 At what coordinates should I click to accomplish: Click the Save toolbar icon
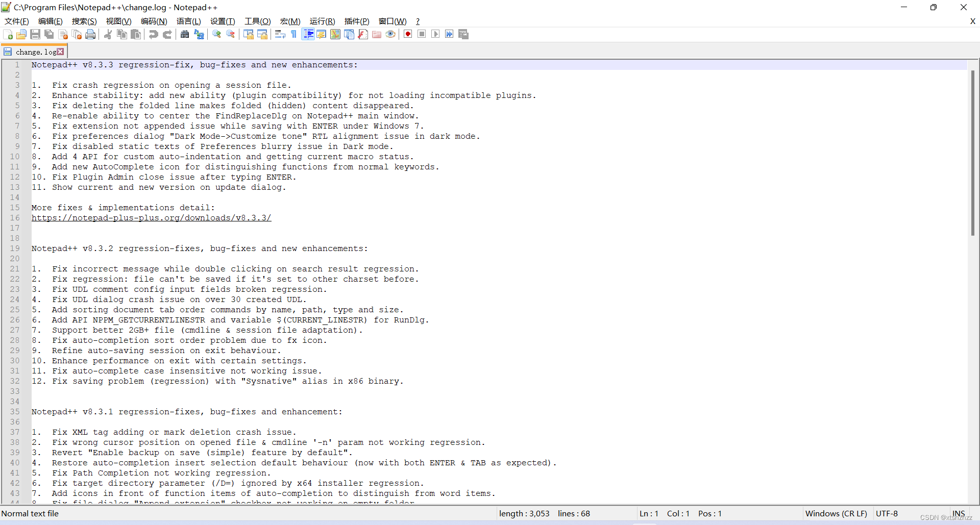35,34
